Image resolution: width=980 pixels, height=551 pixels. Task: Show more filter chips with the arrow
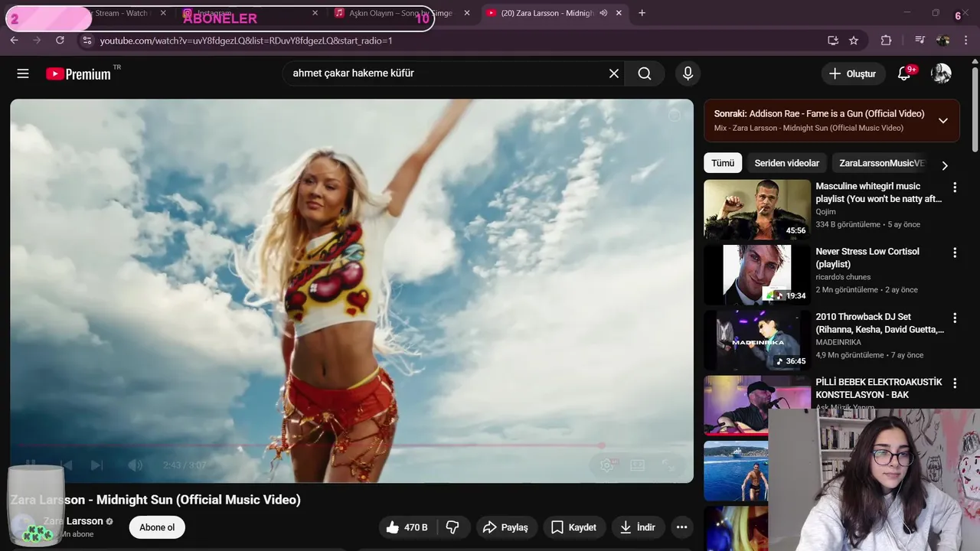945,165
